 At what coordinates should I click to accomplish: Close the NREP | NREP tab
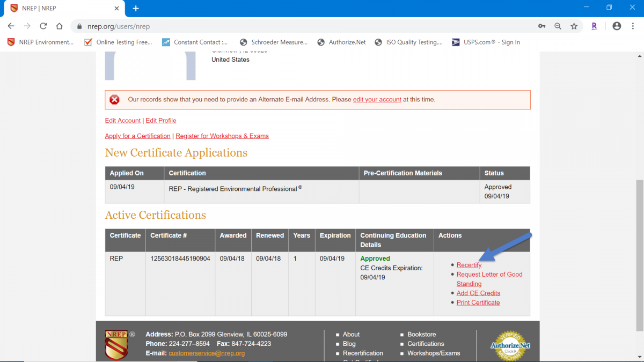(117, 8)
